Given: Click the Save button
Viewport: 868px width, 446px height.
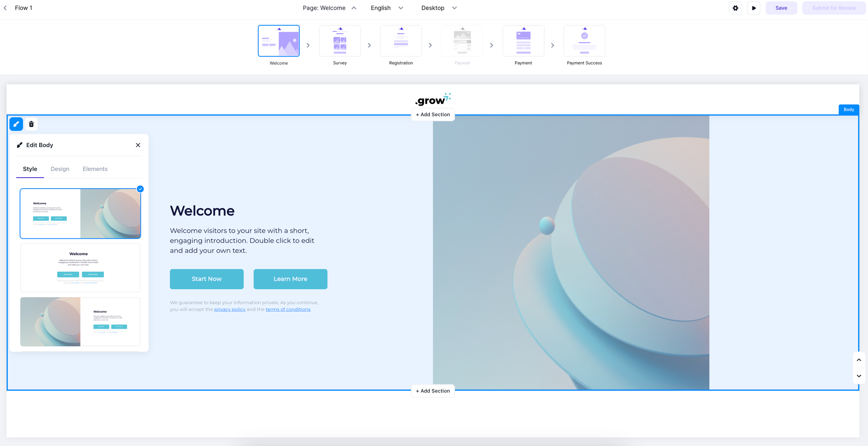Looking at the screenshot, I should click(x=781, y=8).
